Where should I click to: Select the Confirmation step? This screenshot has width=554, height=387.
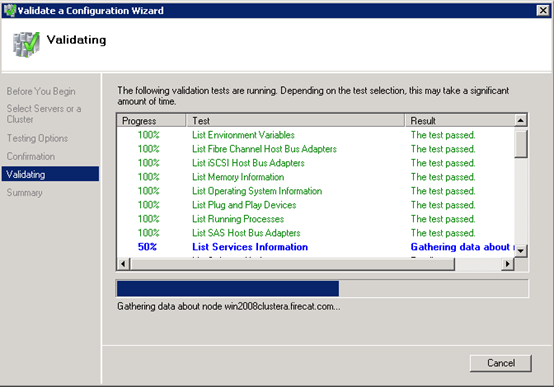(x=31, y=156)
